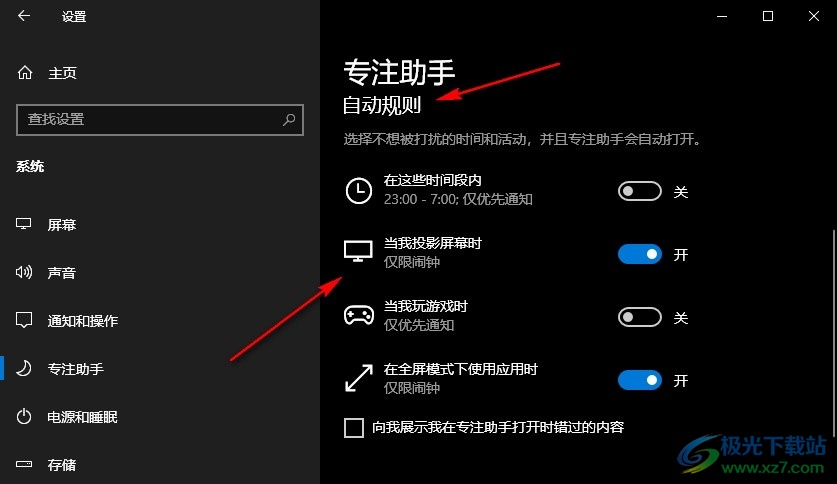This screenshot has width=837, height=484.
Task: Select the 屏幕 display icon
Action: 23,224
